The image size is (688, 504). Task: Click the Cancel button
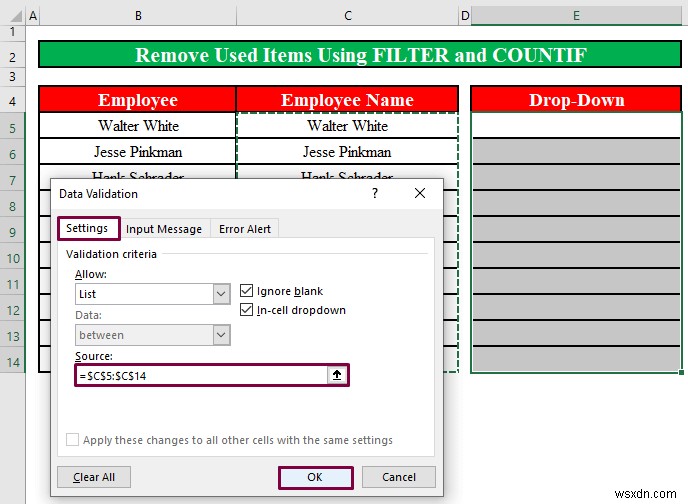tap(398, 477)
